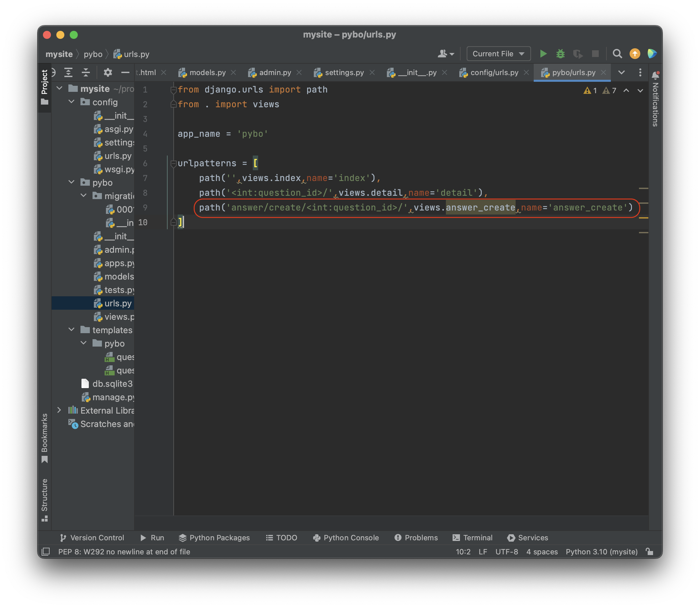
Task: Switch to the config/urls.py tab
Action: 494,73
